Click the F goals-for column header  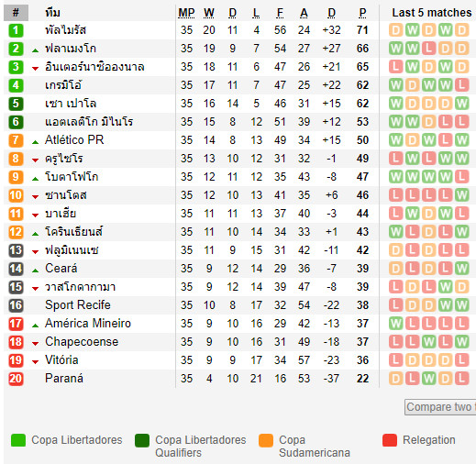click(280, 13)
